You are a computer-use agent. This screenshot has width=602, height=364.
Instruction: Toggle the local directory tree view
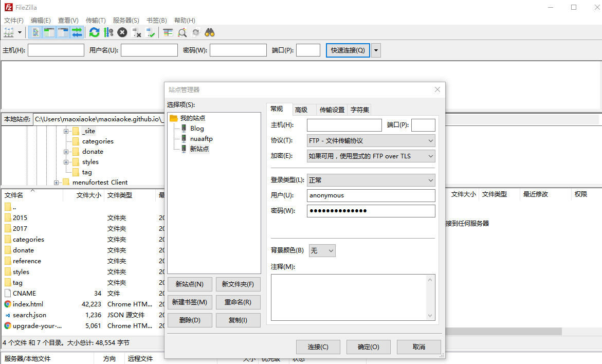[x=49, y=32]
